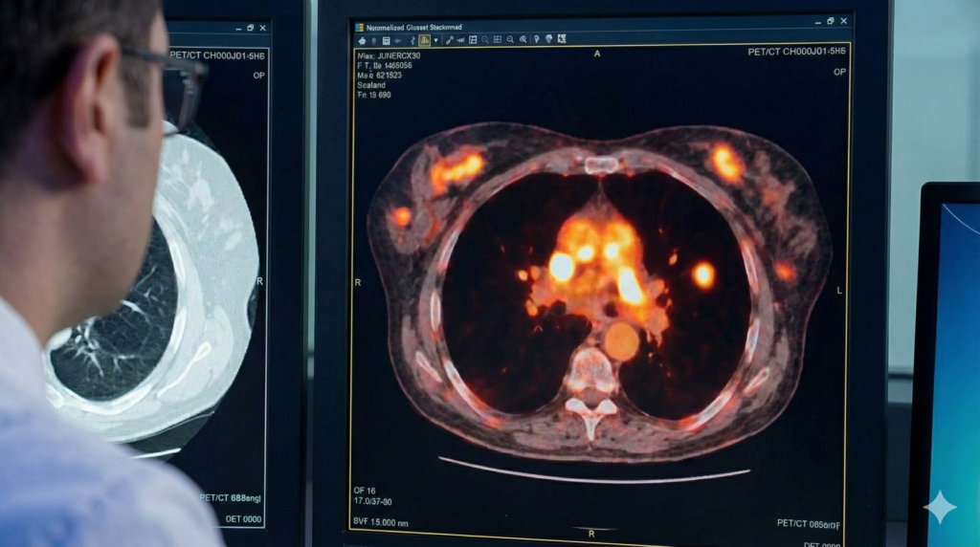This screenshot has width=980, height=547.
Task: Click the lightbulb icon in the toolbar
Action: 549,39
